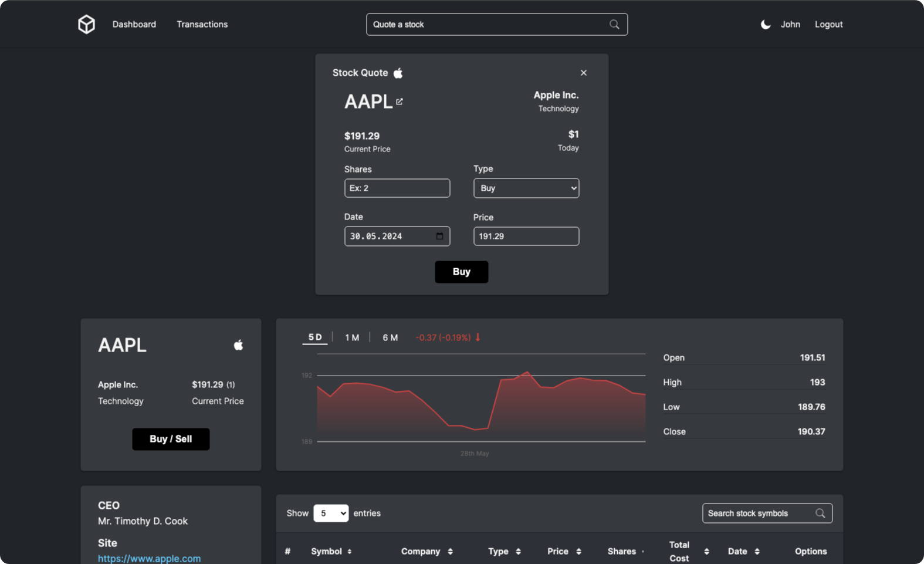Screen dimensions: 924x564
Task: Focus the Search stock symbols field
Action: pos(767,513)
